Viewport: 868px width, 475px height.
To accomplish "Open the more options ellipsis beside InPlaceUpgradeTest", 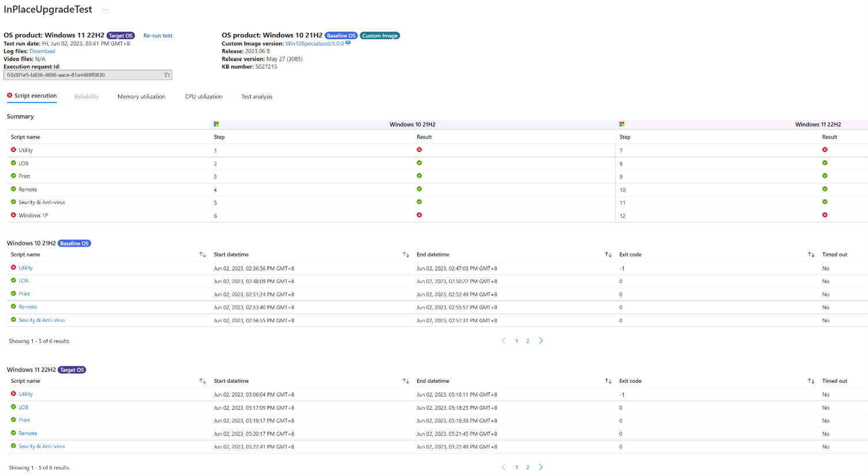I will pyautogui.click(x=105, y=10).
